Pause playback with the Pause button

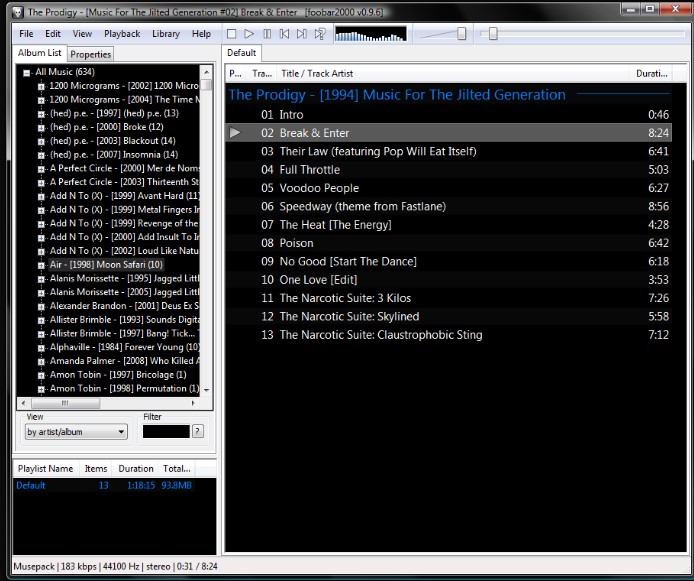[x=267, y=34]
